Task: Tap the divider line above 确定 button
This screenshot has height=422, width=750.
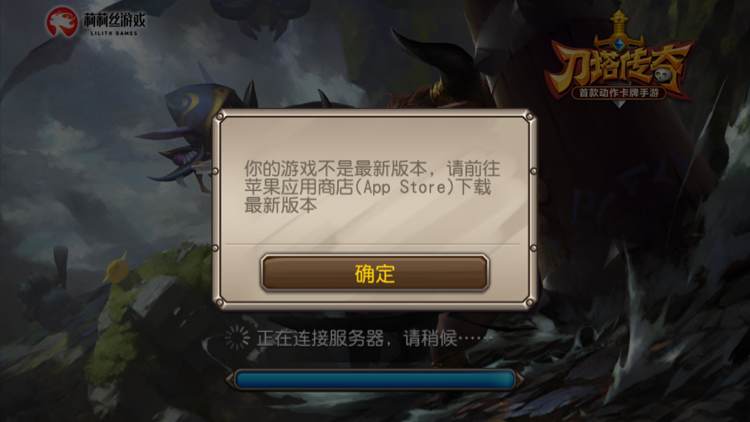Action: (x=373, y=244)
